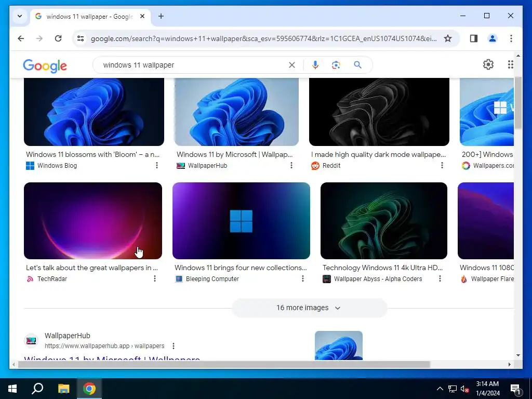The height and width of the screenshot is (399, 532).
Task: Bookmark this tab with the star icon
Action: click(x=448, y=38)
